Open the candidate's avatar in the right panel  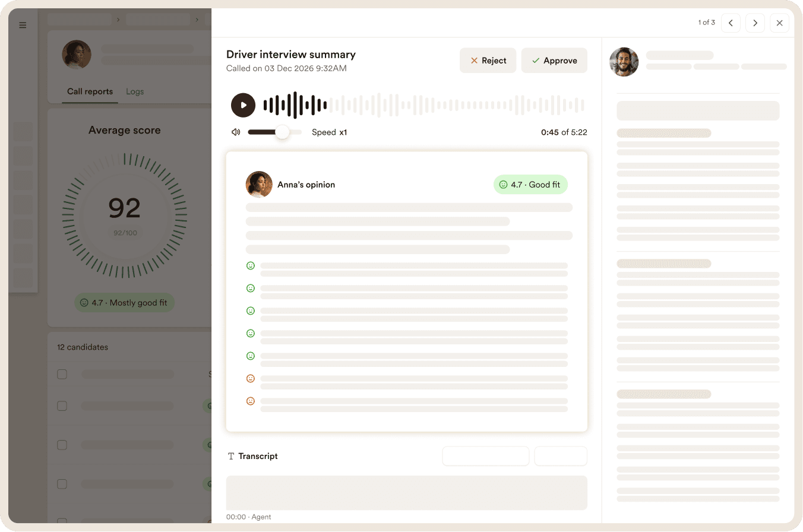coord(624,62)
